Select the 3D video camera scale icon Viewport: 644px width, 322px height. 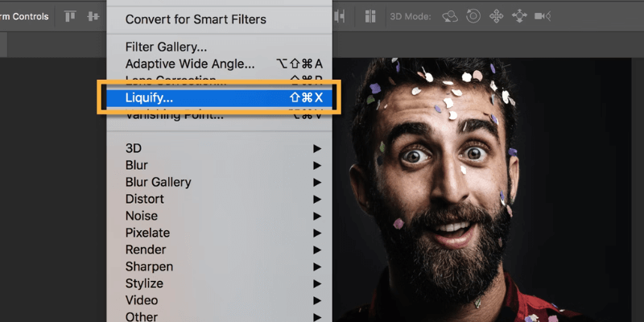point(542,16)
